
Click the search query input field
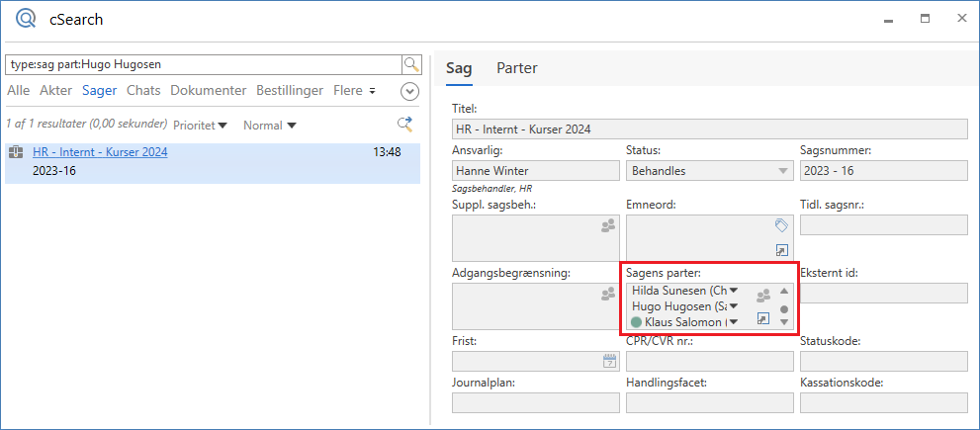tap(203, 64)
